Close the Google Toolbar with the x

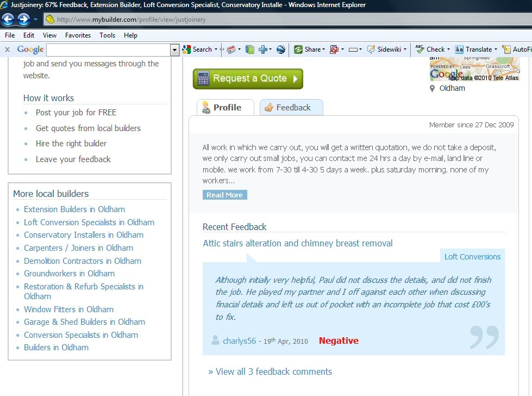[x=8, y=49]
